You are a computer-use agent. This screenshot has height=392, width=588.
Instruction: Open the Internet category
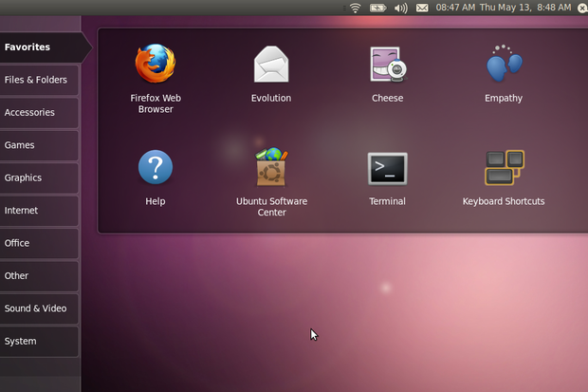pyautogui.click(x=39, y=211)
